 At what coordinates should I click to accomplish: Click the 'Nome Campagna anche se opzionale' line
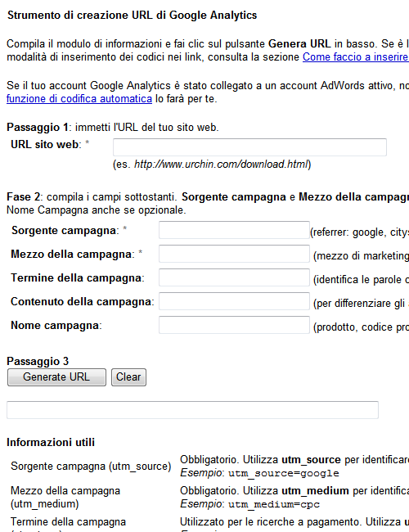(x=97, y=210)
